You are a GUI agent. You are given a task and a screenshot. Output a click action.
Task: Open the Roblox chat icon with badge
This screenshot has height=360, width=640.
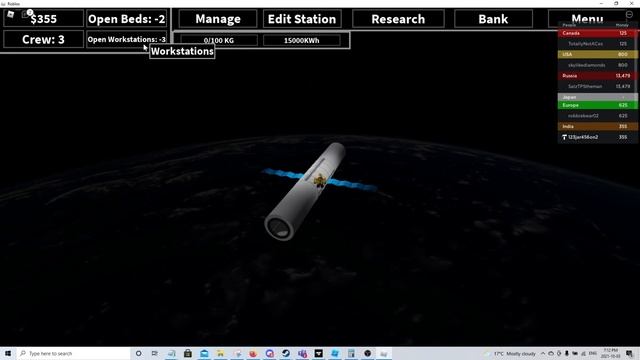tap(27, 14)
